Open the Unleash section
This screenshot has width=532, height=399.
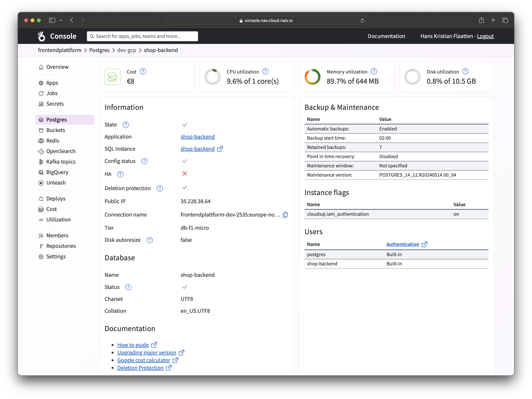click(x=56, y=183)
